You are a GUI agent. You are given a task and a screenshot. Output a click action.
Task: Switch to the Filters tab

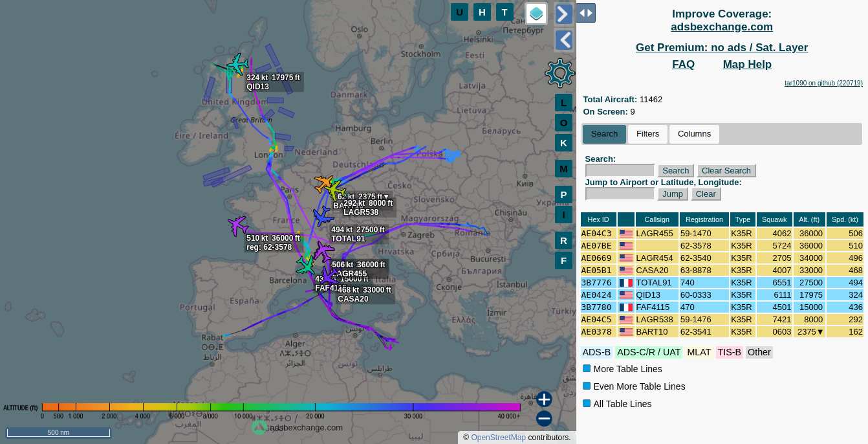tap(648, 134)
